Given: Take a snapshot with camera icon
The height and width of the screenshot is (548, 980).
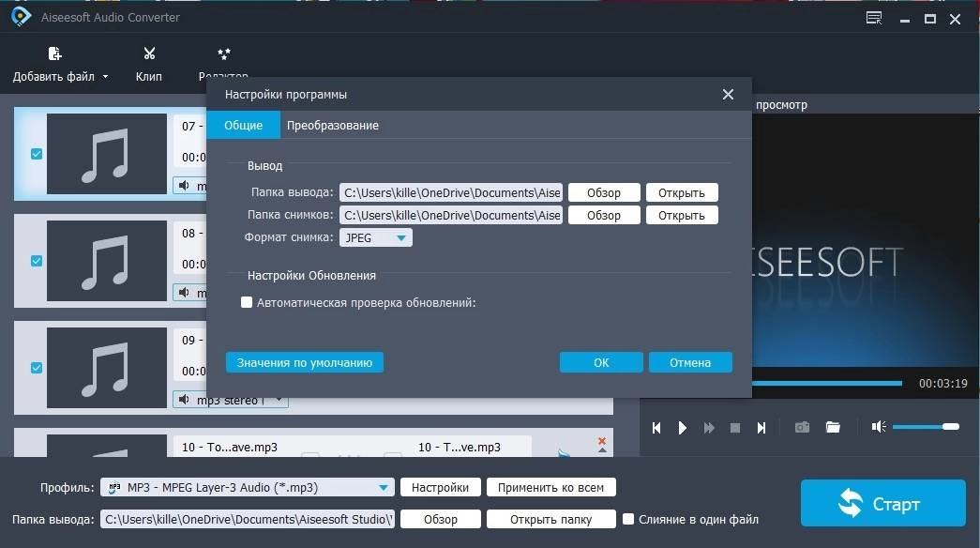Looking at the screenshot, I should 802,427.
